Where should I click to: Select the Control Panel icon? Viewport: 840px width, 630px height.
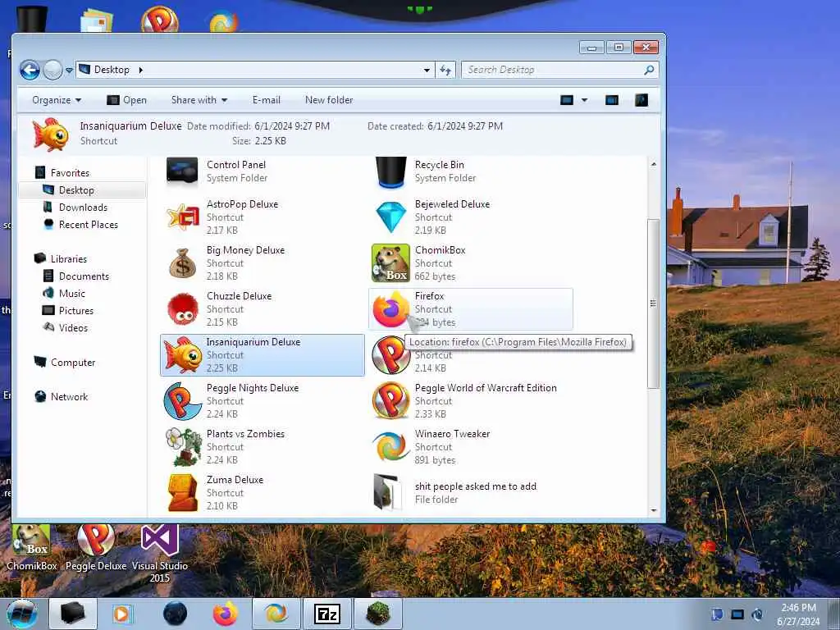tap(182, 171)
